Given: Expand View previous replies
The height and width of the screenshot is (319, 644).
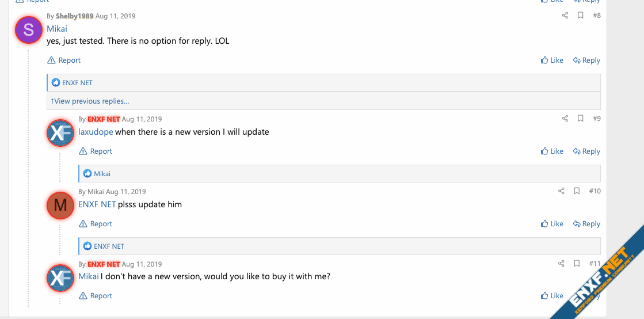Looking at the screenshot, I should [x=90, y=101].
